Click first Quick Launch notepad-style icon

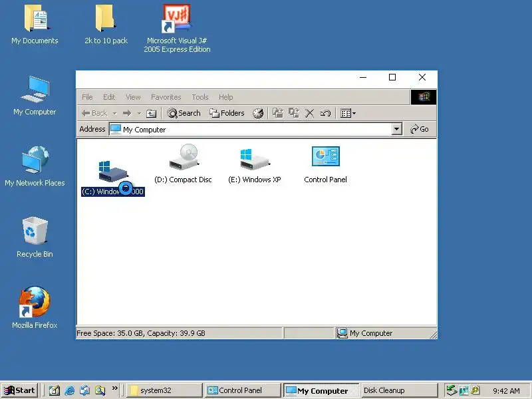point(55,390)
